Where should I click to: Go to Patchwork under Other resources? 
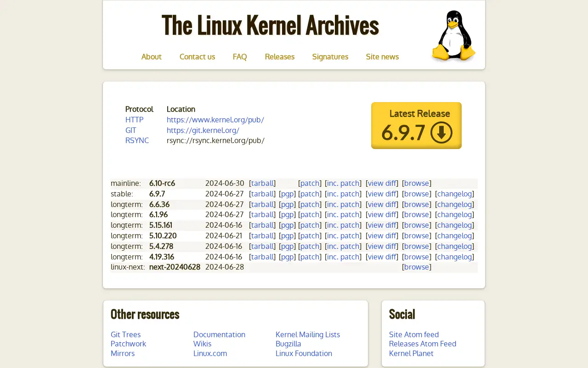click(128, 344)
